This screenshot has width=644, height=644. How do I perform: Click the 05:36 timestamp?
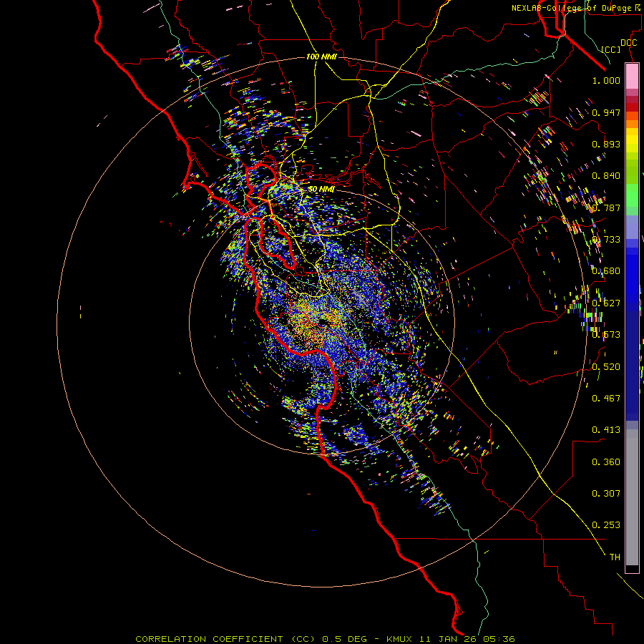tap(497, 639)
